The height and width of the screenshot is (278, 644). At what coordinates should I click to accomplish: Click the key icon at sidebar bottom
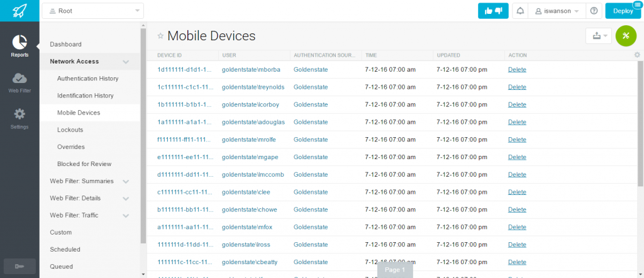pos(19,266)
